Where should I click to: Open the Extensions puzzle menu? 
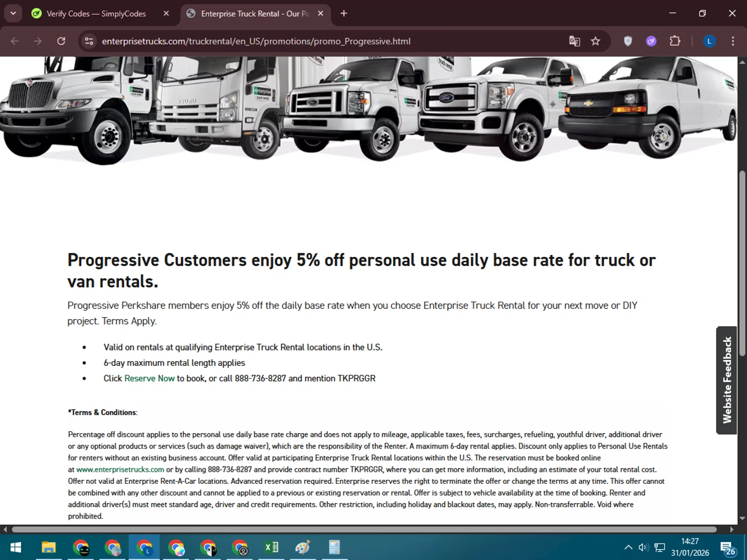click(675, 41)
